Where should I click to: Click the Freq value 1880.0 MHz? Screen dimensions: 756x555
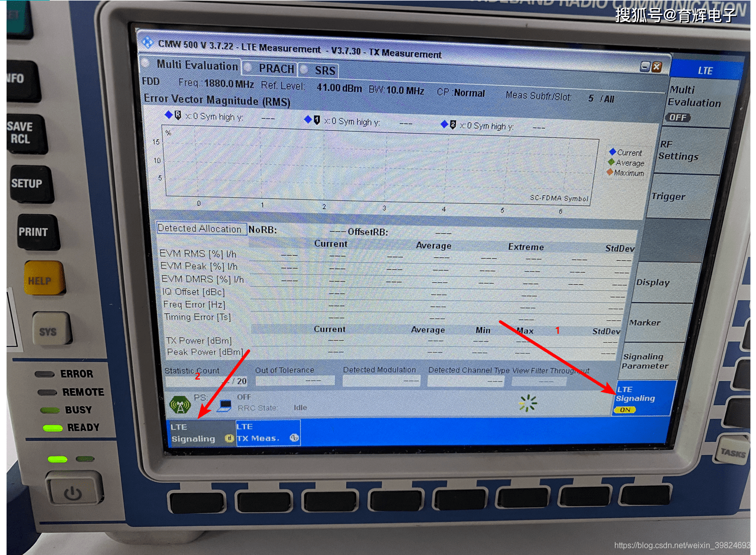tap(229, 84)
